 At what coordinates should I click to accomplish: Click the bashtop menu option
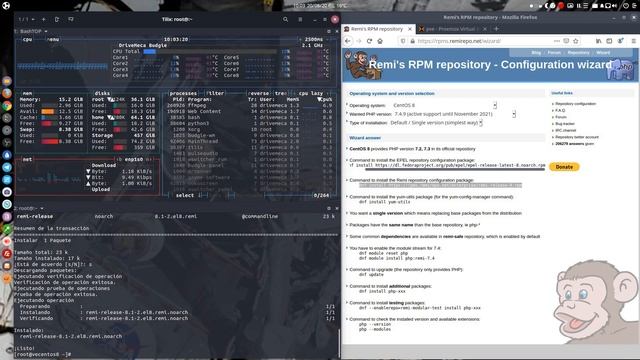[x=53, y=39]
